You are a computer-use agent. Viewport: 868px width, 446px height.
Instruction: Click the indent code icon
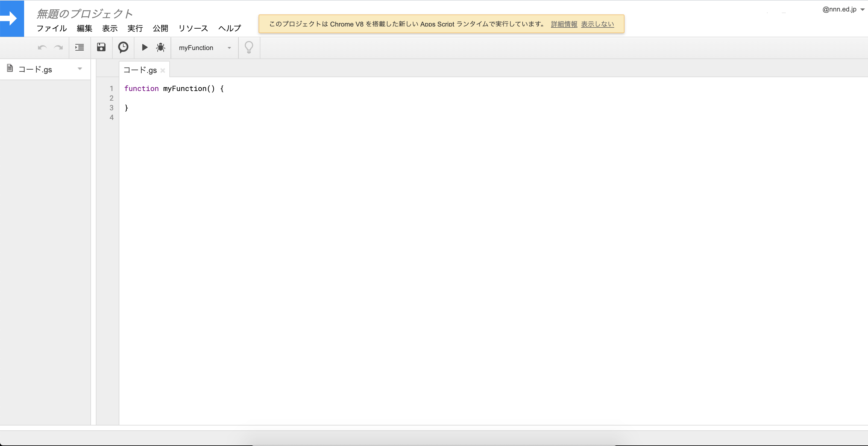(x=80, y=48)
